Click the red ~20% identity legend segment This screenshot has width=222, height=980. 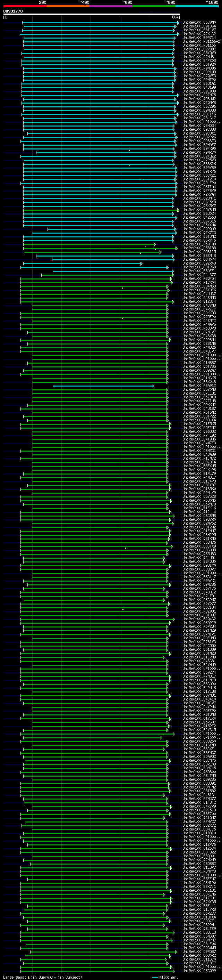click(x=25, y=6)
